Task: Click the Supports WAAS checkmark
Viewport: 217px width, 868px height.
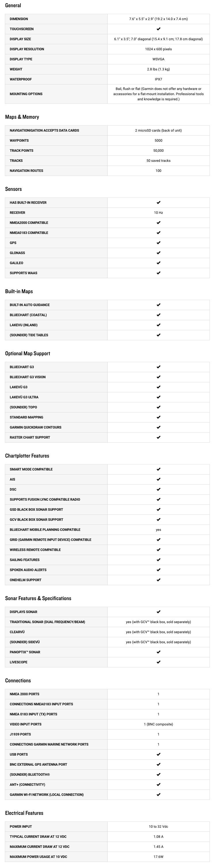Action: point(158,272)
